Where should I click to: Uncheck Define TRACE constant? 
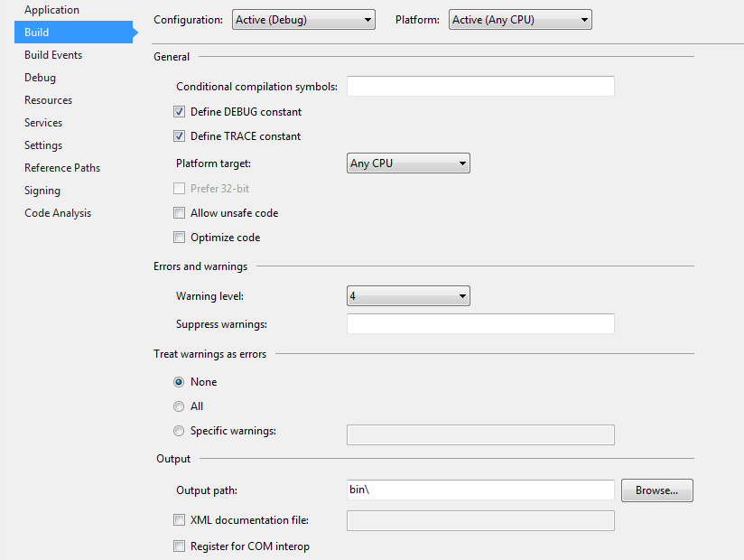coord(179,136)
